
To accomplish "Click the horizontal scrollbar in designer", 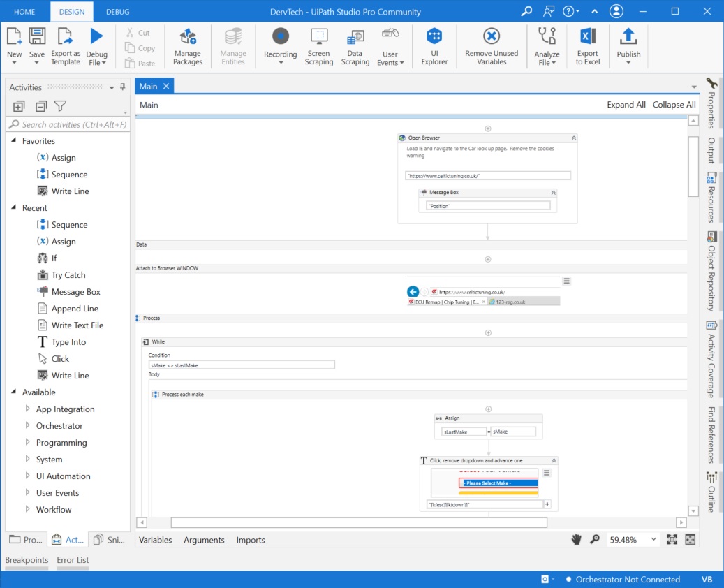I will pos(359,522).
